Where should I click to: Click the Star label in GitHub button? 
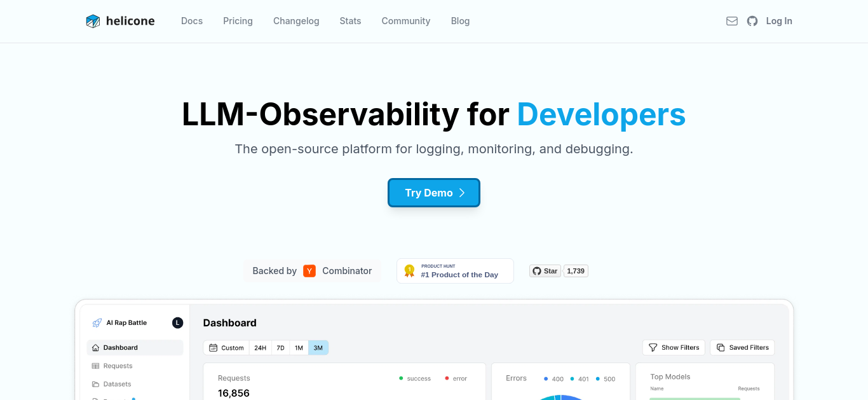pyautogui.click(x=550, y=271)
